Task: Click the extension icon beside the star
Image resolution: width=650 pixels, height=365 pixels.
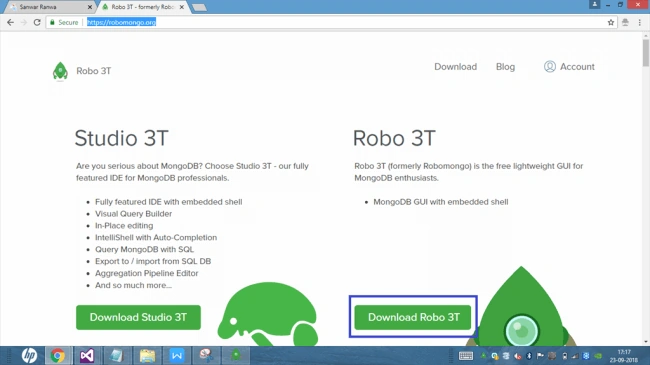Action: [x=625, y=22]
